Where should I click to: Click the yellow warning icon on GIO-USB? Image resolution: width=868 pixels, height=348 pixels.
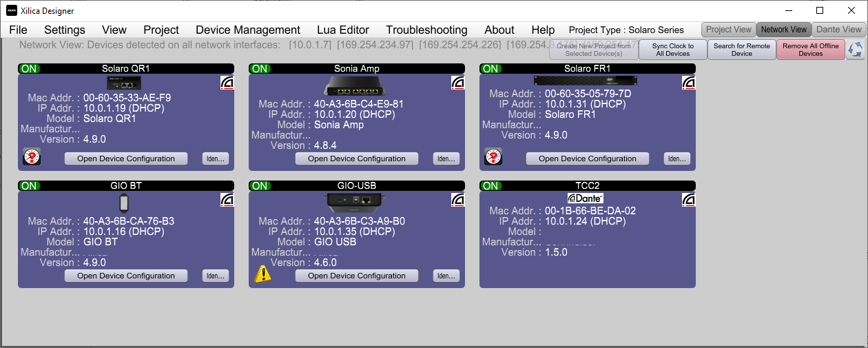pyautogui.click(x=263, y=274)
